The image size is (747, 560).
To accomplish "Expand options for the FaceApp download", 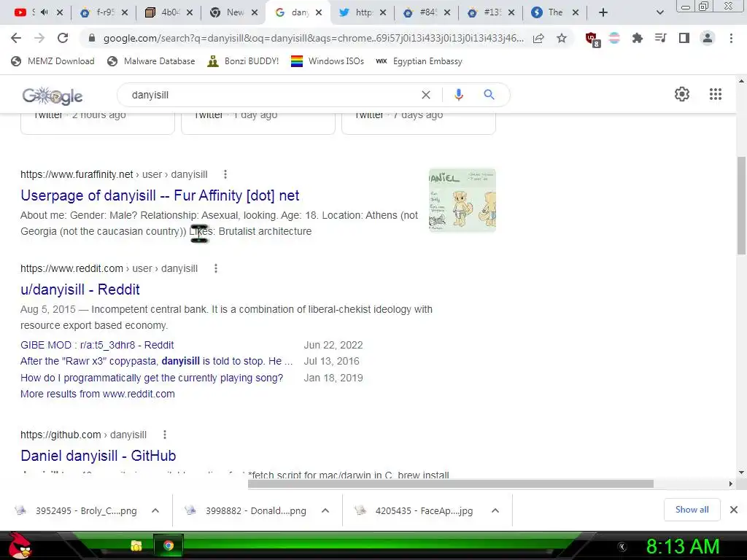I will point(495,510).
